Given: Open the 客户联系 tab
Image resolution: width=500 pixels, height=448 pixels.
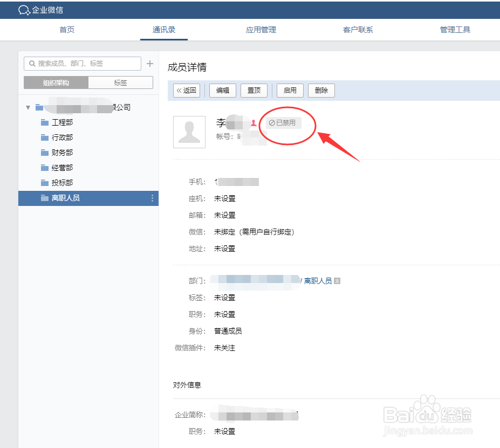Looking at the screenshot, I should coord(358,30).
